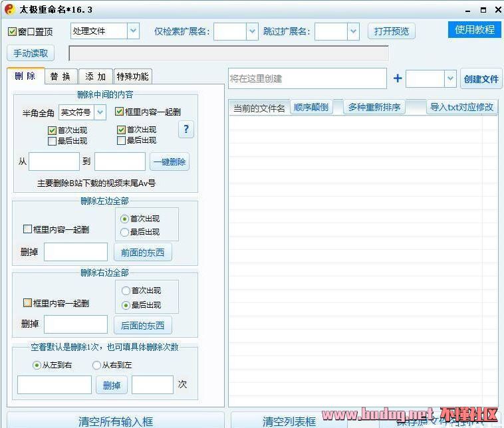
Task: Choose the 从右到左 radio option
Action: click(x=96, y=365)
